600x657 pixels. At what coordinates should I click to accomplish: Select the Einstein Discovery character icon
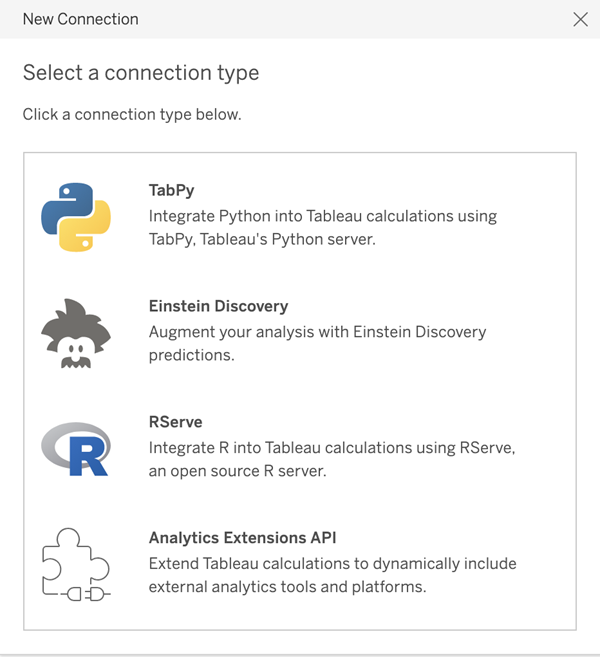pyautogui.click(x=75, y=333)
